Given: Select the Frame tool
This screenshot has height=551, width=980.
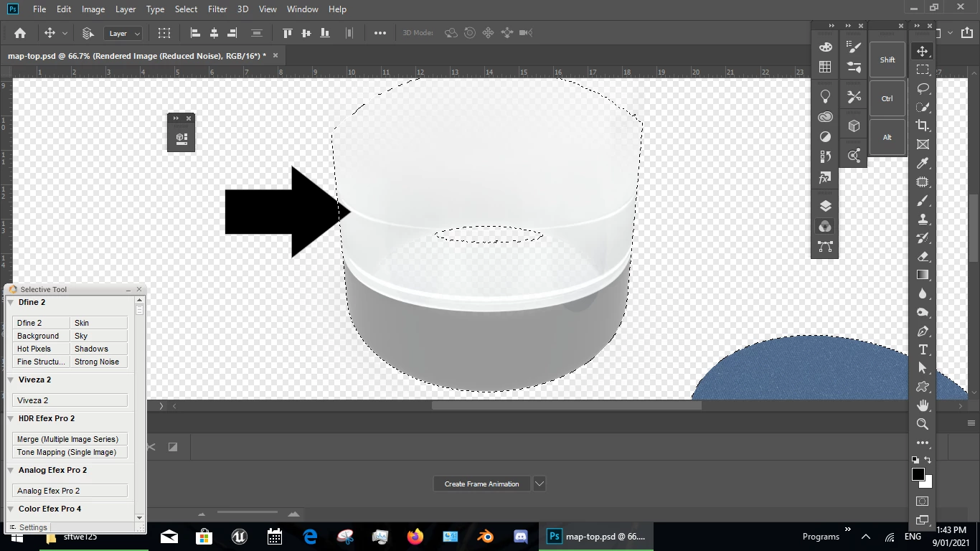Looking at the screenshot, I should pyautogui.click(x=923, y=144).
